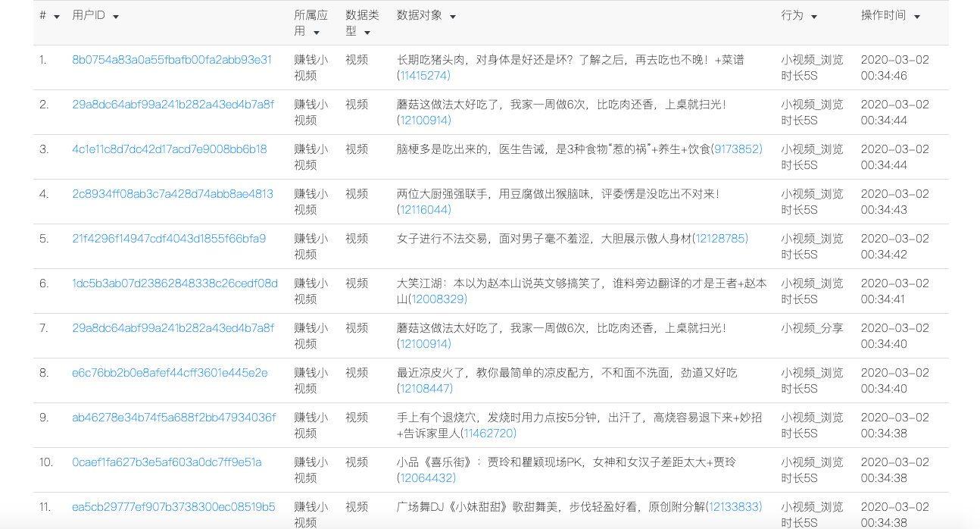Open user ID 1dc5b3ab07d23862848338c26cedf08d
980x529 pixels.
pos(175,283)
